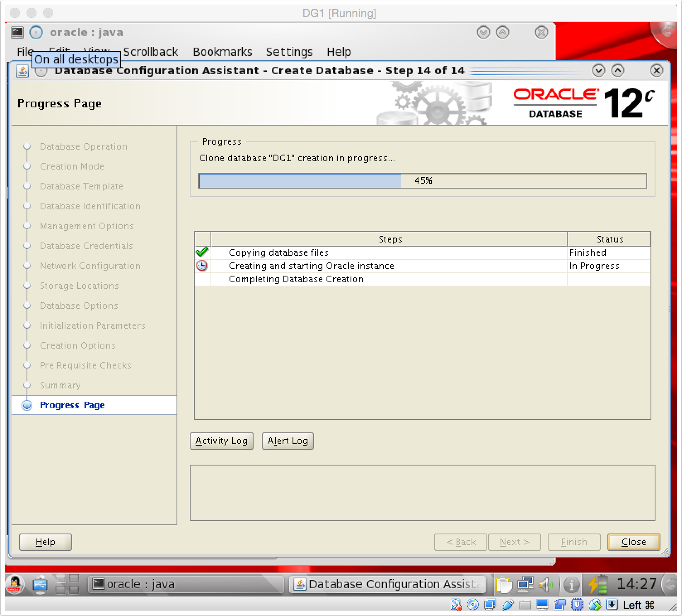Open the Settings menu in Konsole
This screenshot has height=616, width=682.
click(x=289, y=52)
